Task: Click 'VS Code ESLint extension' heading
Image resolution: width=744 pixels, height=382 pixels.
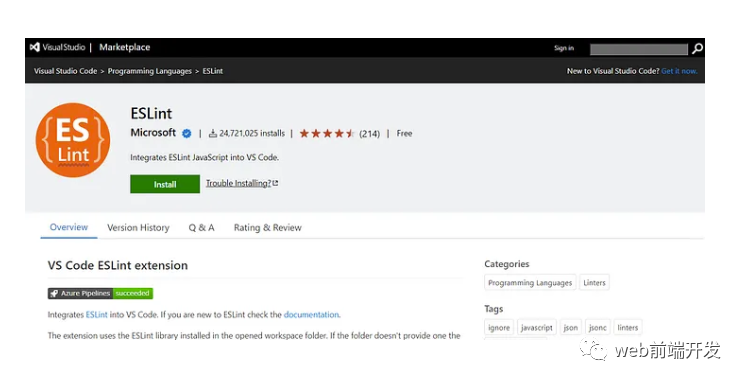Action: (x=118, y=265)
